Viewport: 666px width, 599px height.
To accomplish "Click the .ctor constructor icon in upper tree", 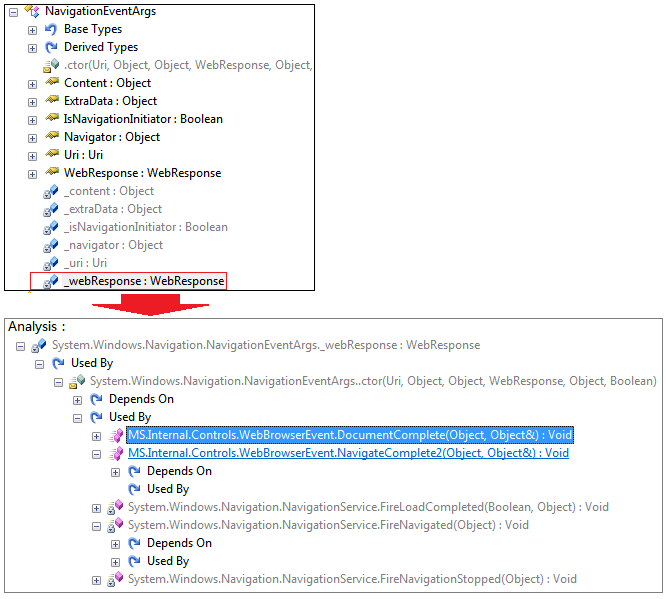I will [x=51, y=65].
